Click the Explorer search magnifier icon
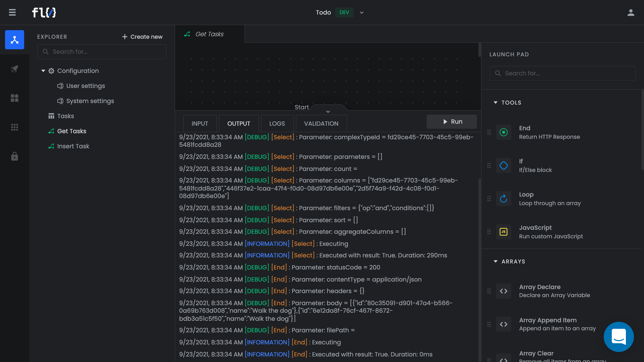Viewport: 644px width, 362px height. (x=46, y=52)
